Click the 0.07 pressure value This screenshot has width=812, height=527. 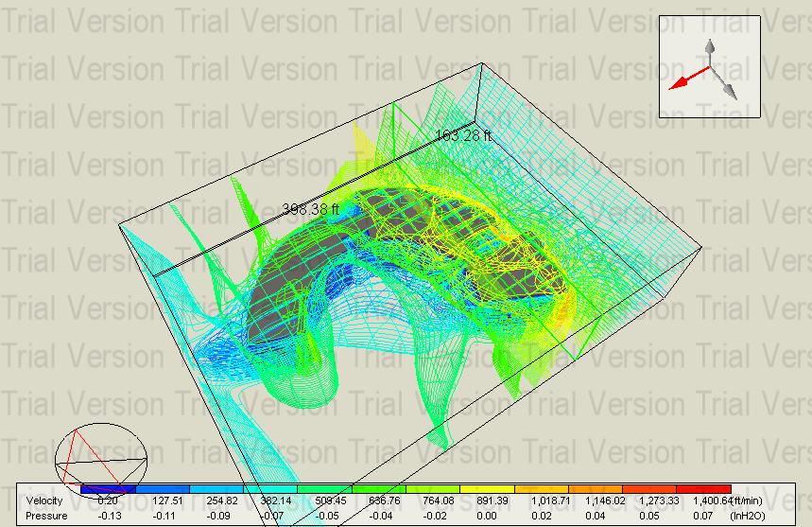click(x=702, y=516)
